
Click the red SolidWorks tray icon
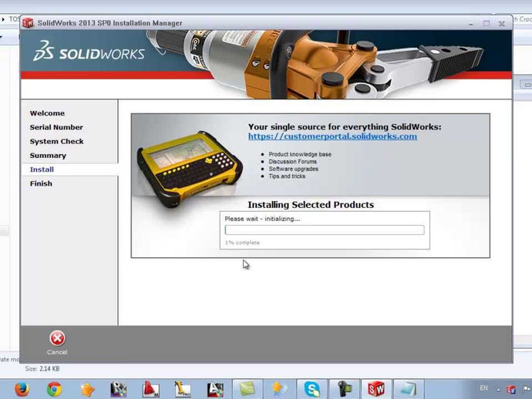(511, 390)
